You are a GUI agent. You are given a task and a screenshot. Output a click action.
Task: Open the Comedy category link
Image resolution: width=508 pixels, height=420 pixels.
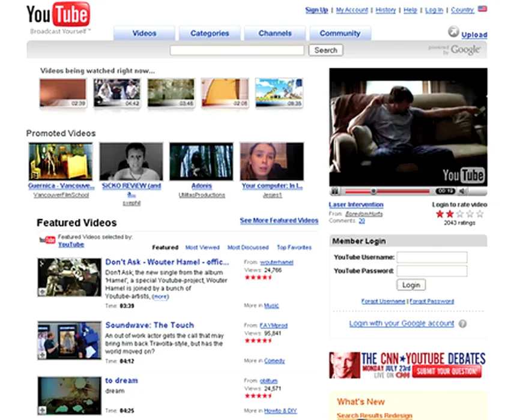pyautogui.click(x=274, y=361)
